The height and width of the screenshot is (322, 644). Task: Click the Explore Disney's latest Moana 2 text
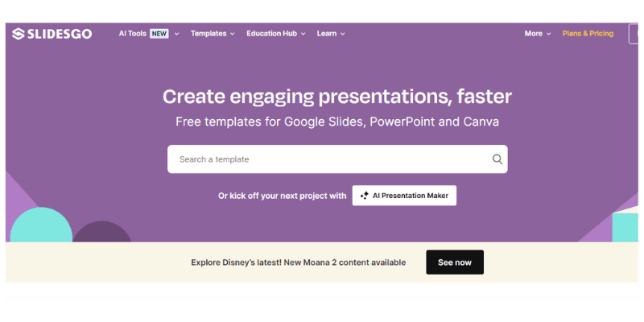(x=299, y=262)
